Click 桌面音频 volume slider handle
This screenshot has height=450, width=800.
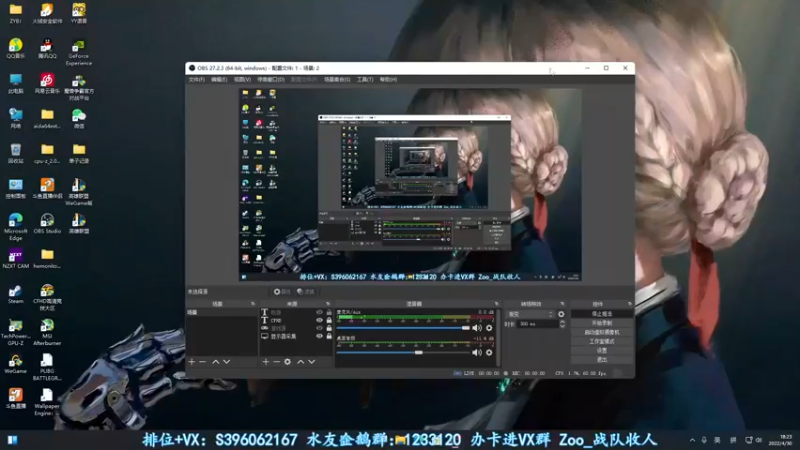click(x=418, y=353)
